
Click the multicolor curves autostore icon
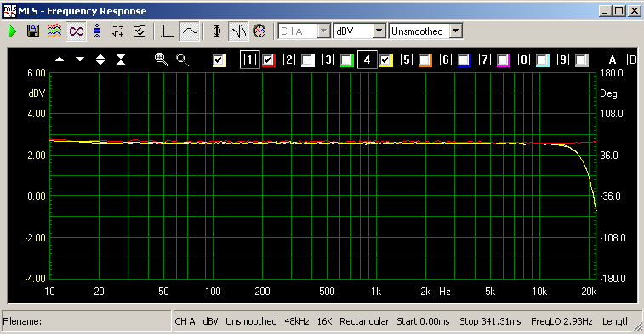coord(54,31)
